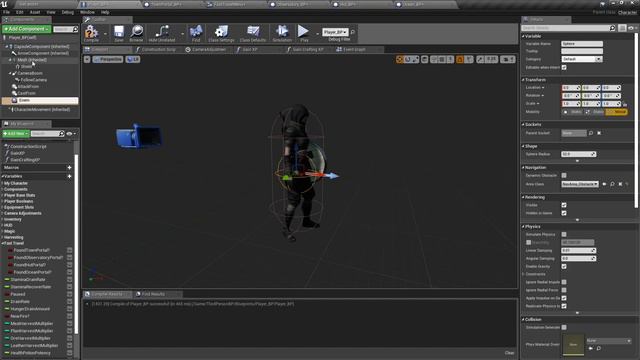Collapse the Transform section
The width and height of the screenshot is (640, 360).
click(524, 80)
